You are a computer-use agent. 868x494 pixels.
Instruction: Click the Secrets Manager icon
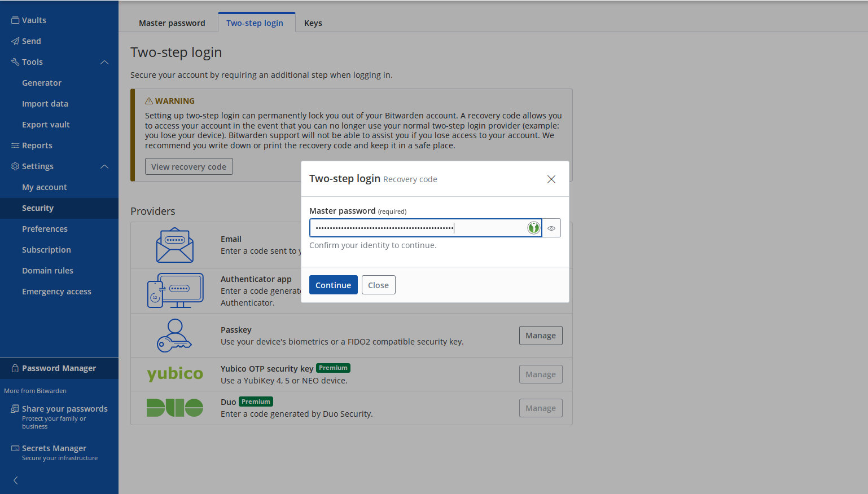15,448
